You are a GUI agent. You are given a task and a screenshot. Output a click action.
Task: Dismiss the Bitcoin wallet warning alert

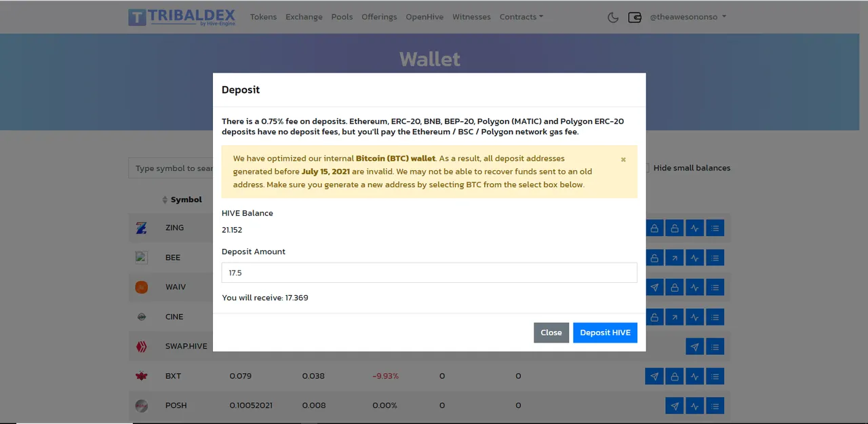623,159
